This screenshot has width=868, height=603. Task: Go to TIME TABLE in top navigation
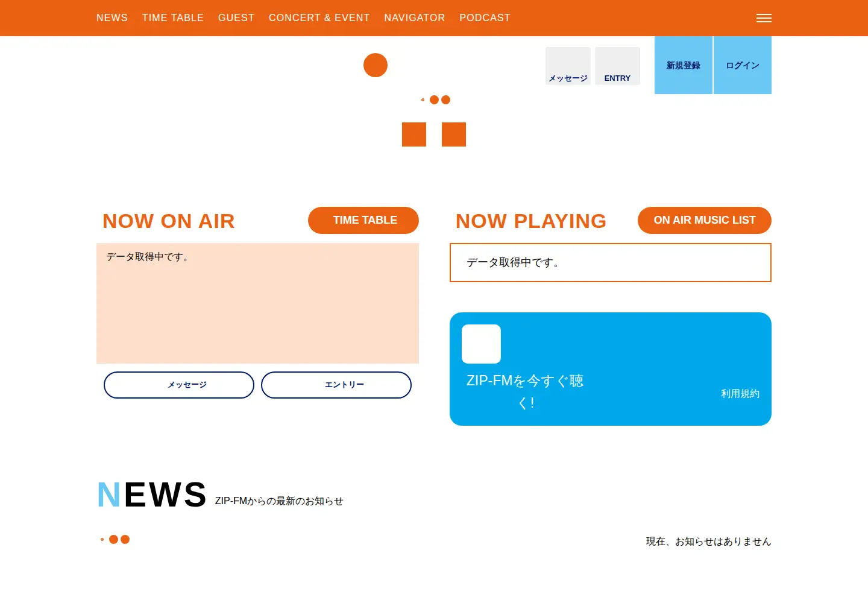(x=173, y=18)
